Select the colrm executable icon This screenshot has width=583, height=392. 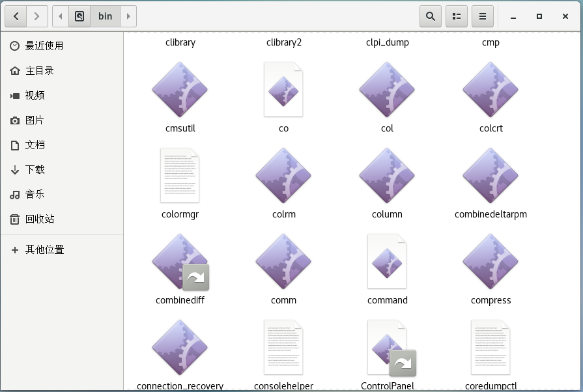pyautogui.click(x=283, y=175)
